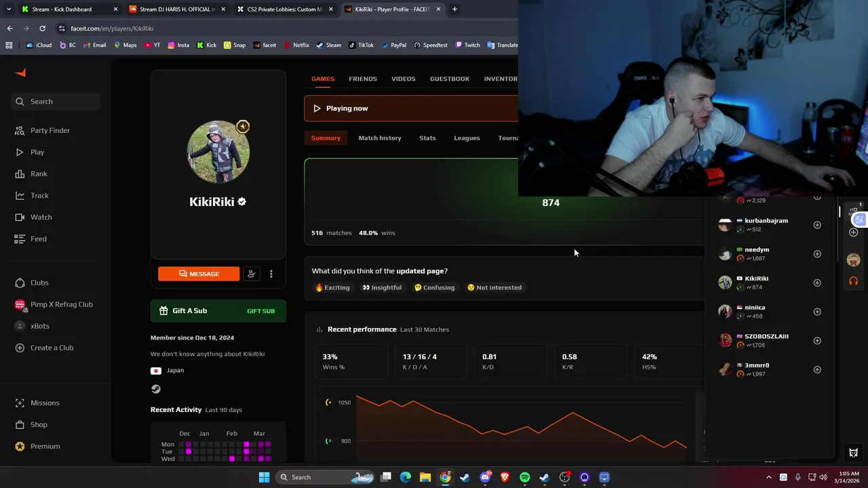The height and width of the screenshot is (488, 868).
Task: Choose the Insightful feedback option
Action: coord(382,287)
